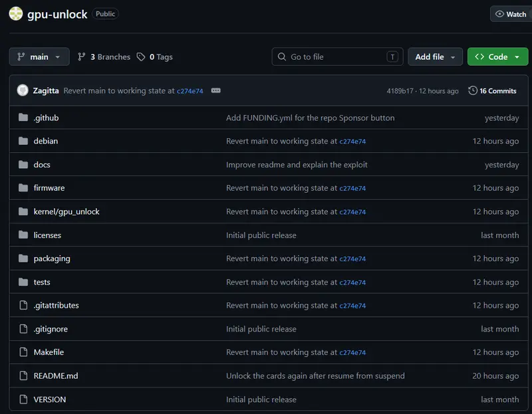532x414 pixels.
Task: Click the file icon of Makefile
Action: [23, 352]
